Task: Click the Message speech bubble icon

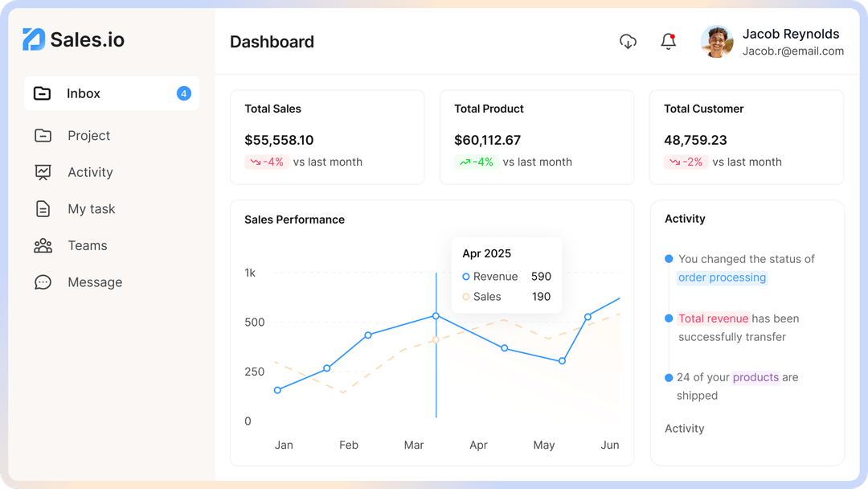Action: tap(43, 281)
